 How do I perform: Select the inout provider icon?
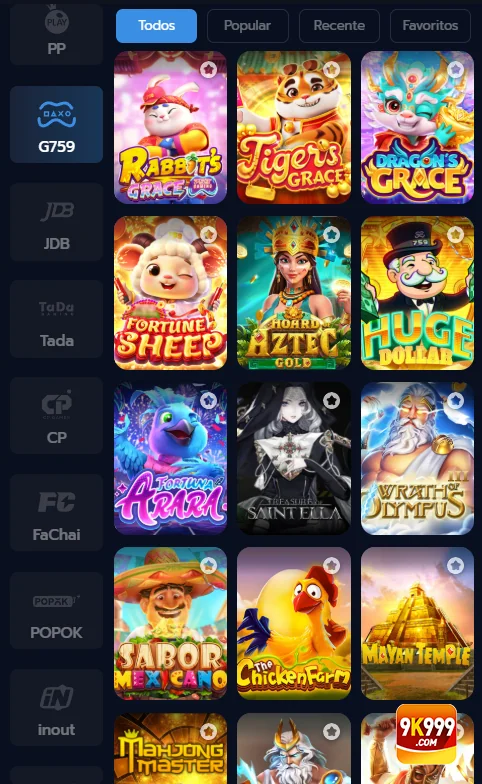click(x=56, y=708)
